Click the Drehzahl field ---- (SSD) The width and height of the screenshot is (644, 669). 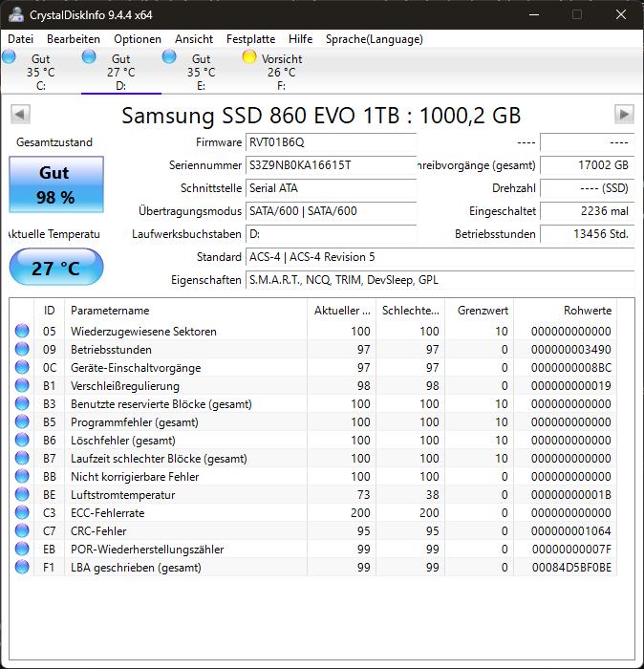coord(588,188)
